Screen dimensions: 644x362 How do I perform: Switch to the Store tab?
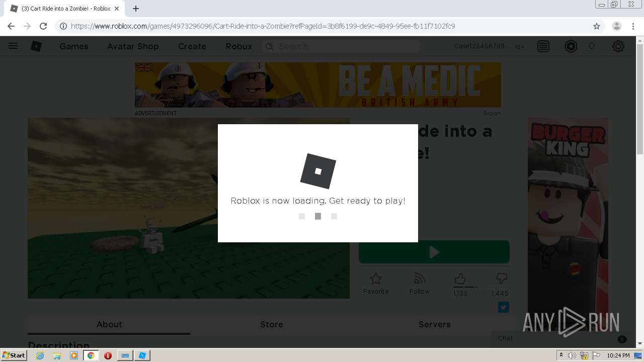[x=272, y=324]
